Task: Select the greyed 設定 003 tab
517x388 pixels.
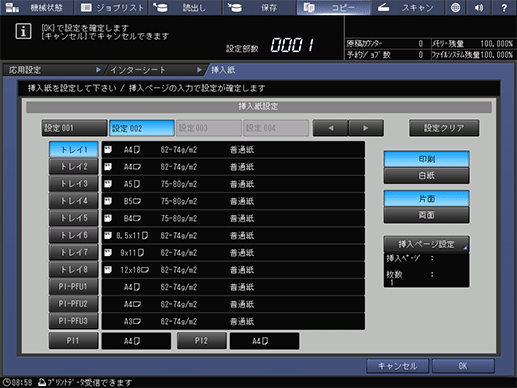Action: coord(209,128)
